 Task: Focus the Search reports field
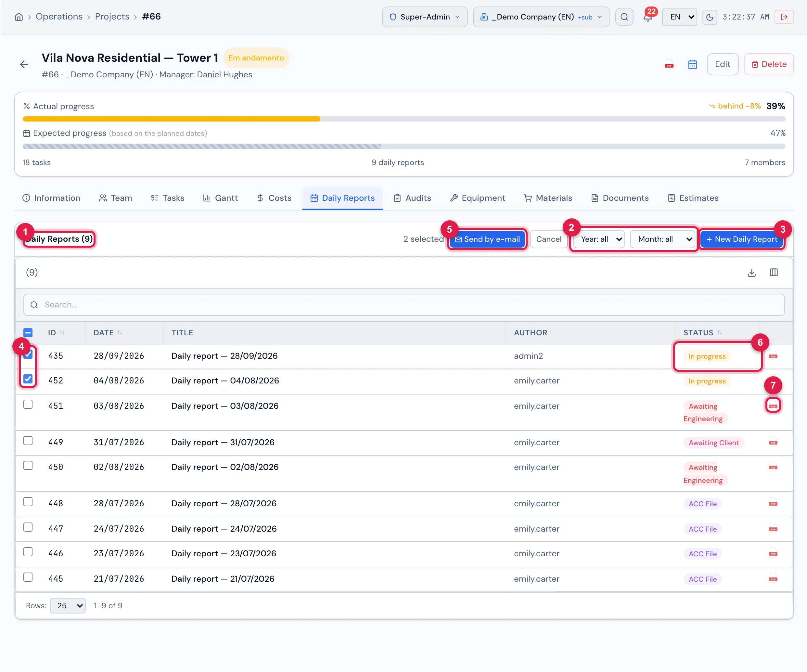404,305
